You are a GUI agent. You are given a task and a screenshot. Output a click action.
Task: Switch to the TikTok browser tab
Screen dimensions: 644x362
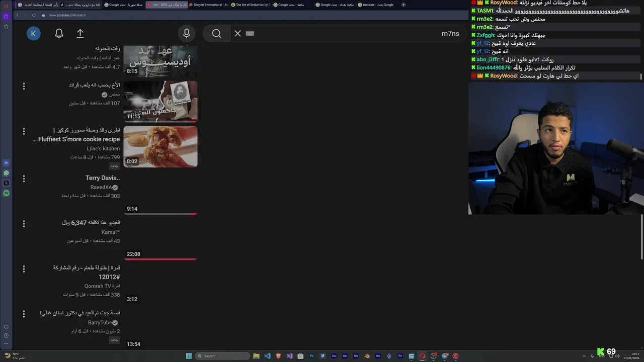(82, 5)
